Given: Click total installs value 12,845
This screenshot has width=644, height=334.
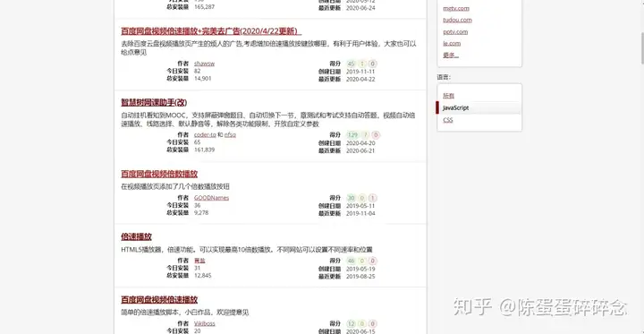Looking at the screenshot, I should [x=202, y=276].
